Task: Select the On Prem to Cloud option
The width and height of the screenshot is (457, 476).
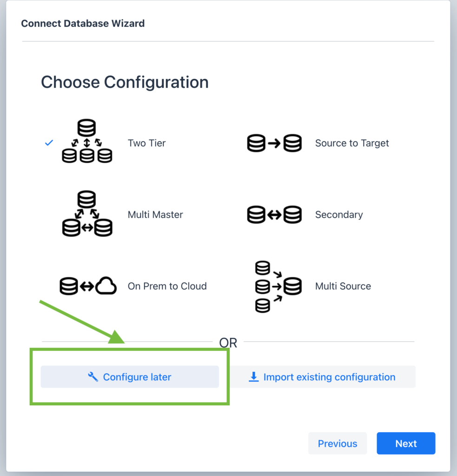Action: 167,286
